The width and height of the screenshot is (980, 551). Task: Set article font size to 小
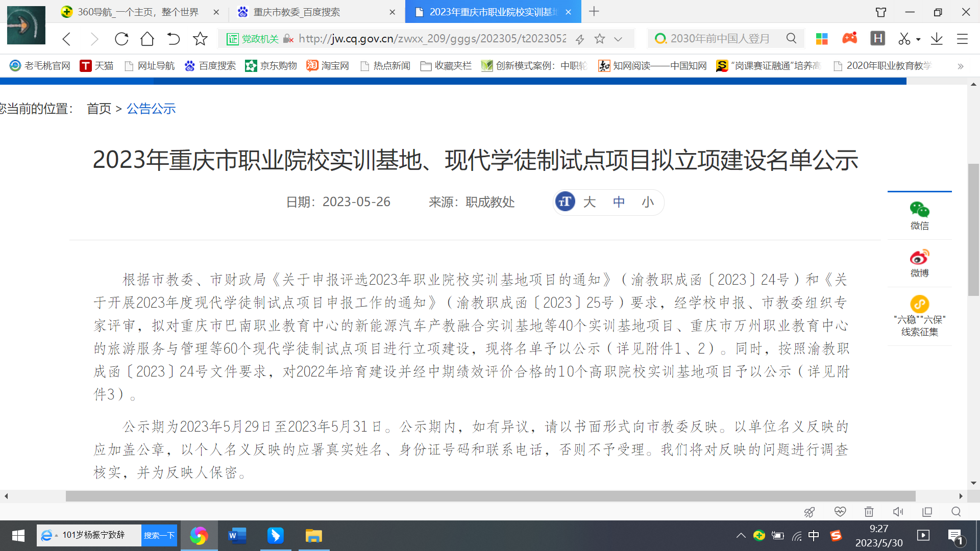648,202
